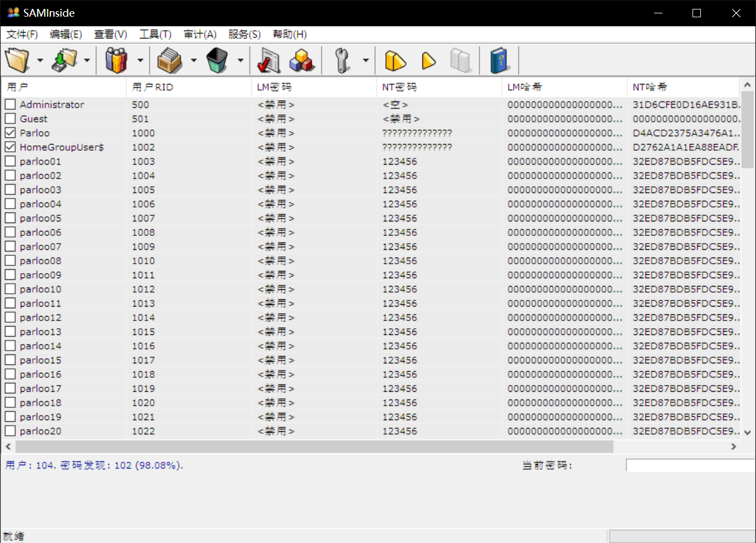Open the 工具(T) menu

[x=155, y=34]
